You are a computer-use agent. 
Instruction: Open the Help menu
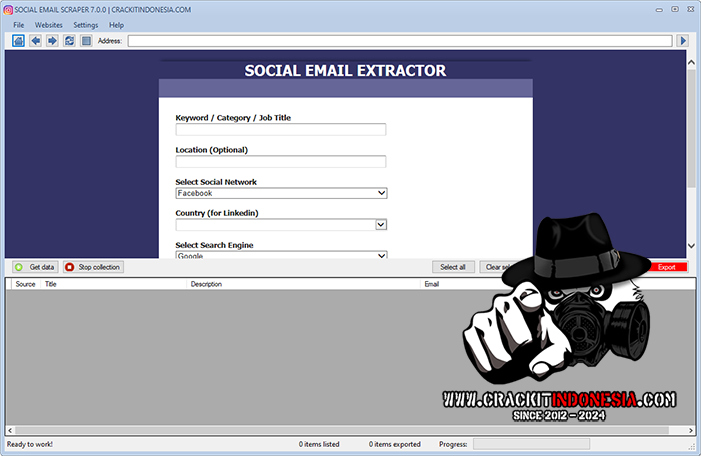click(117, 24)
